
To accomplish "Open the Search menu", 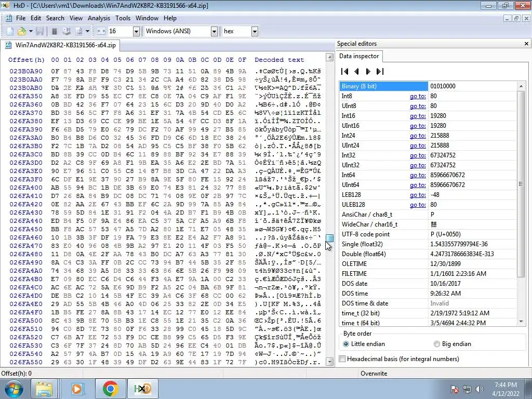I will pos(55,18).
